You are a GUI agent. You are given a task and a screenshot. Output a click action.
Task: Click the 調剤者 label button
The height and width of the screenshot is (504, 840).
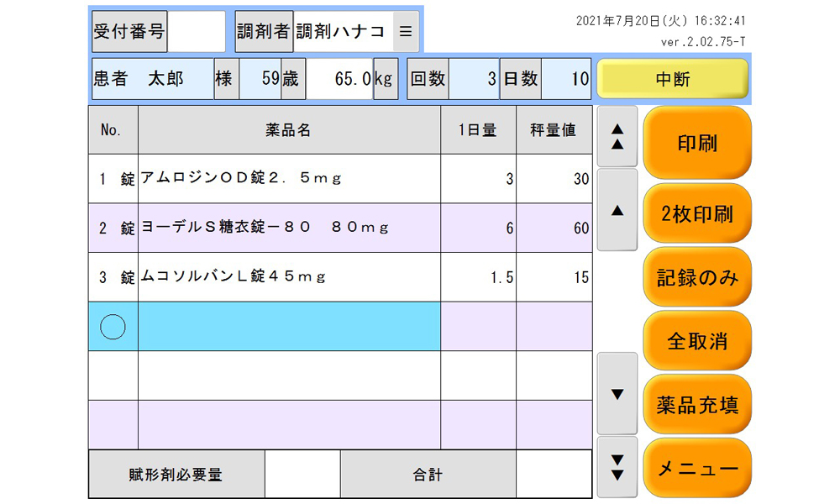coord(264,32)
